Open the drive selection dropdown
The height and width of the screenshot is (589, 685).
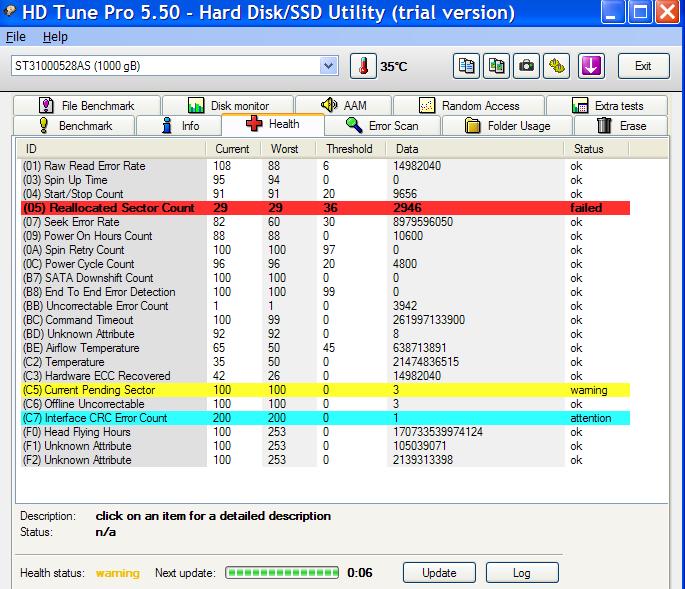pos(329,66)
